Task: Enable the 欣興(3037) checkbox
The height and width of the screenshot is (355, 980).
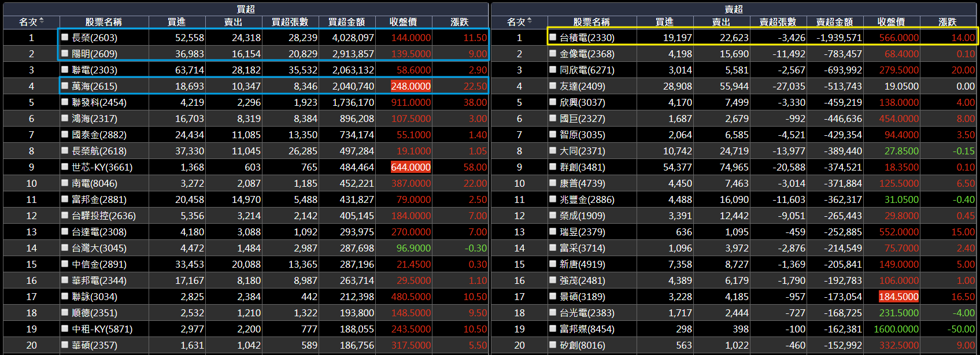Action: pos(553,102)
